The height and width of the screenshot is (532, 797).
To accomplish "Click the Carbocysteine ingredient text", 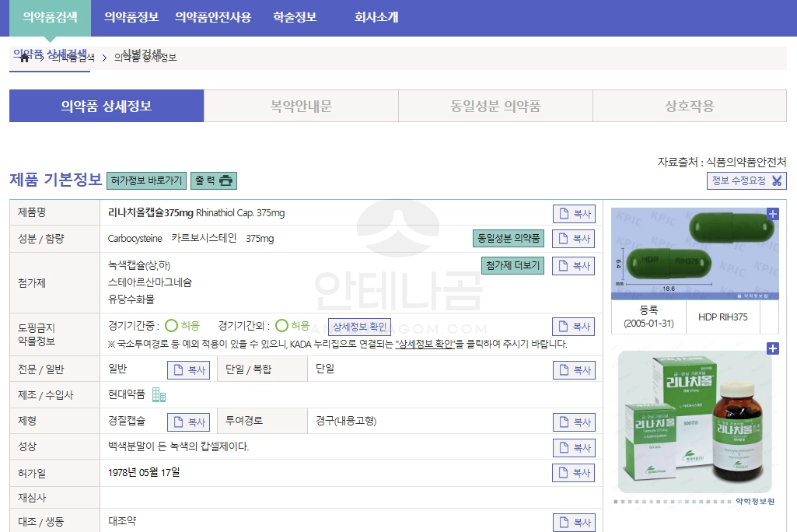I will tap(135, 239).
